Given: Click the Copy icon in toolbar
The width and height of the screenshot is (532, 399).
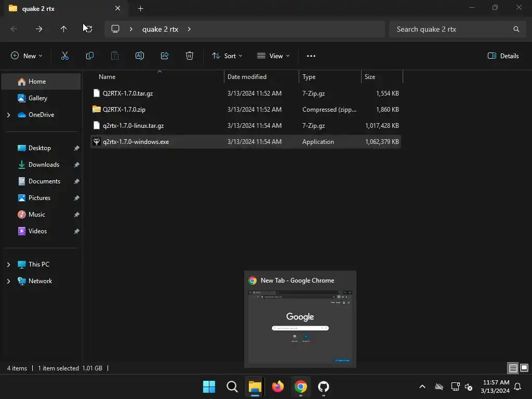Looking at the screenshot, I should point(89,56).
